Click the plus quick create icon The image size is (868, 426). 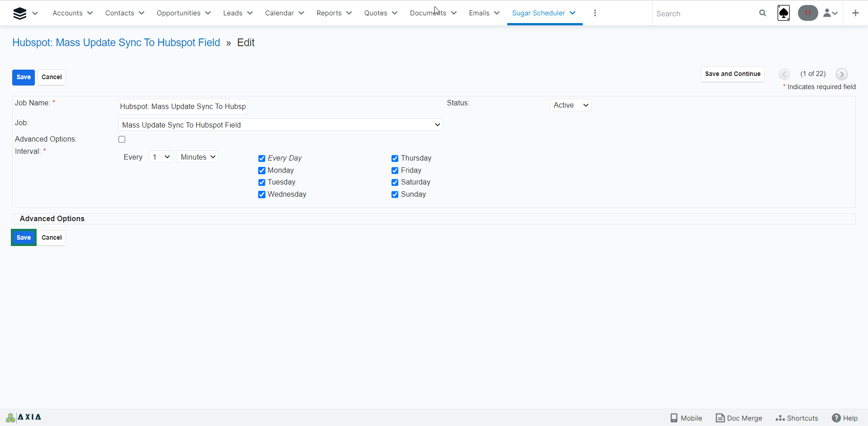pyautogui.click(x=855, y=13)
